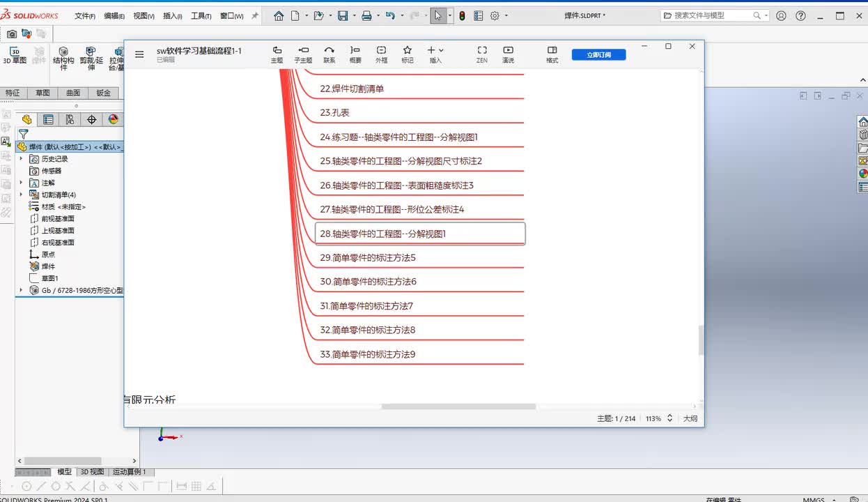Click the 立即订阅 subscribe button
This screenshot has width=868, height=502.
click(598, 54)
